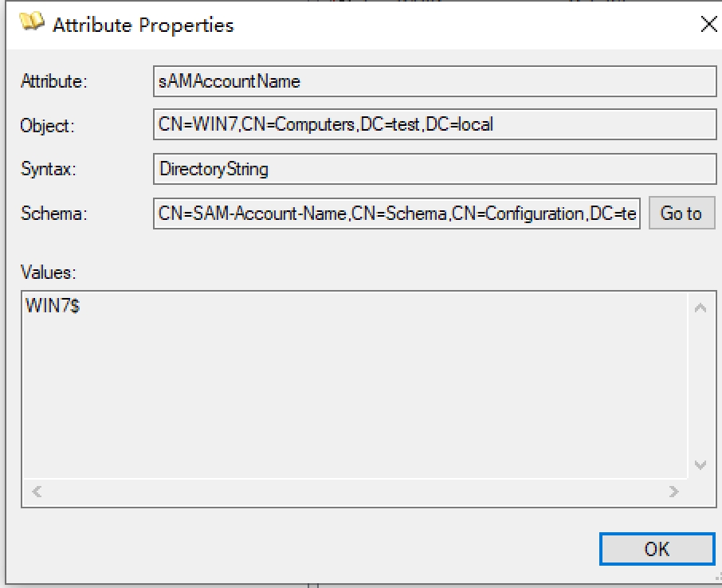Select the WIN7$ value in Values list
The height and width of the screenshot is (588, 722).
point(53,306)
